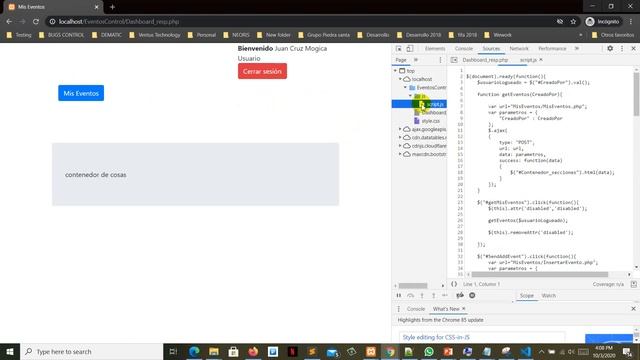The width and height of the screenshot is (640, 360).
Task: Open the Windows Start menu
Action: tap(10, 351)
